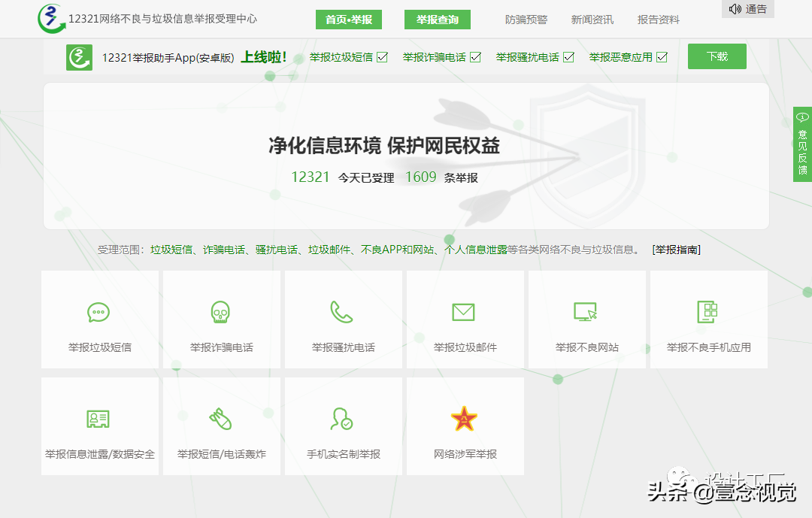Uncheck the 举报诈骗电话 checkbox
The width and height of the screenshot is (812, 518).
point(477,56)
